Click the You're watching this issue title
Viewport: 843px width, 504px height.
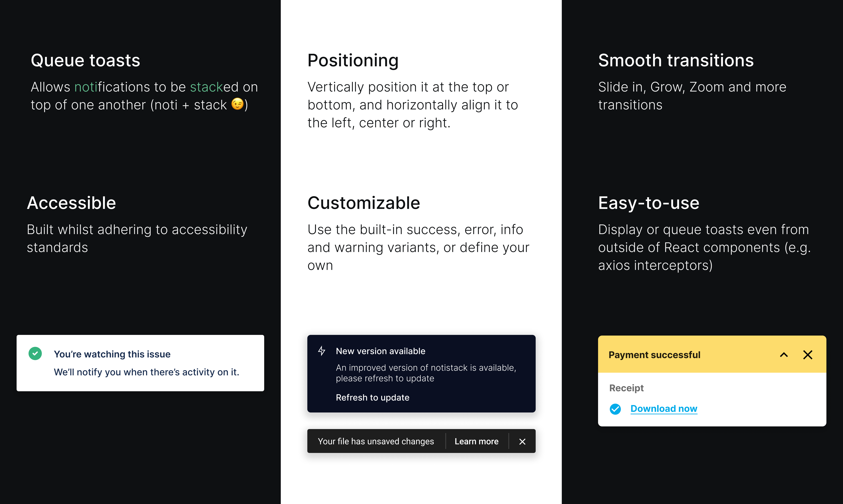click(112, 354)
